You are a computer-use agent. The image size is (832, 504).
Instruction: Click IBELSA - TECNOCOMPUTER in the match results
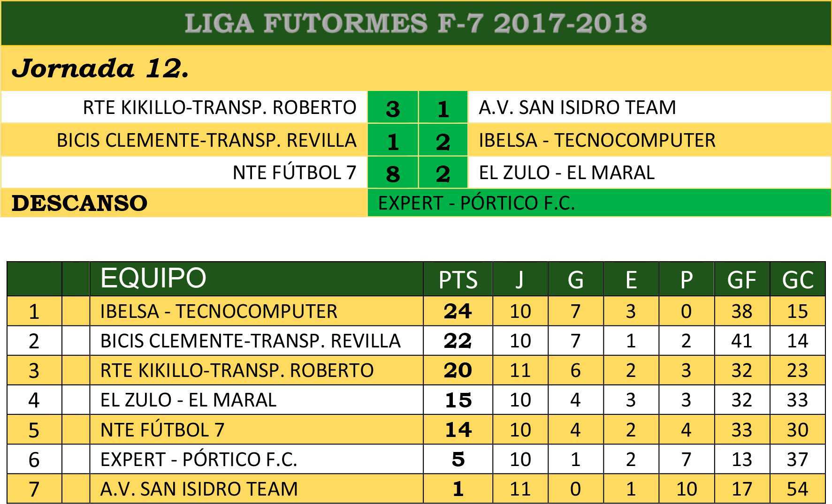tap(597, 140)
